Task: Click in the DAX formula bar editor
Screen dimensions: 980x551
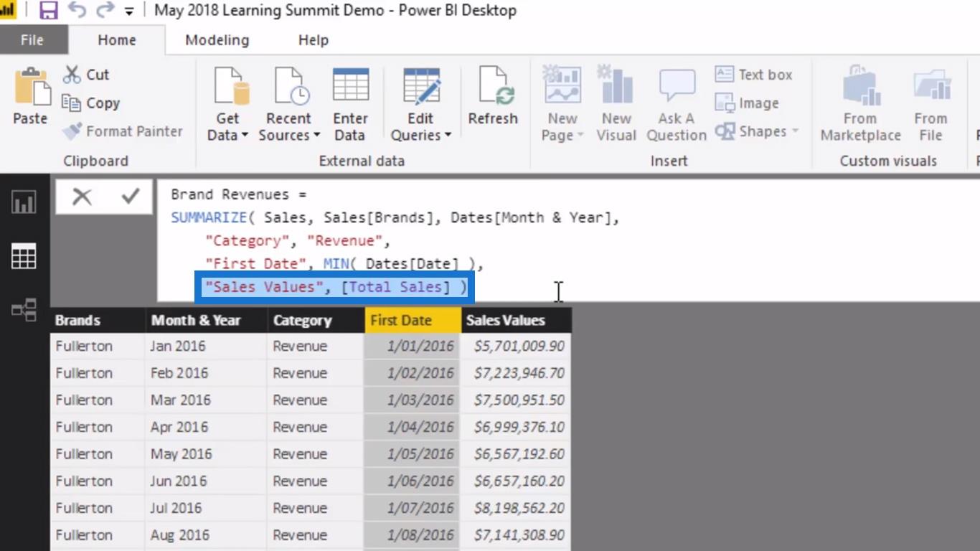Action: [x=568, y=240]
